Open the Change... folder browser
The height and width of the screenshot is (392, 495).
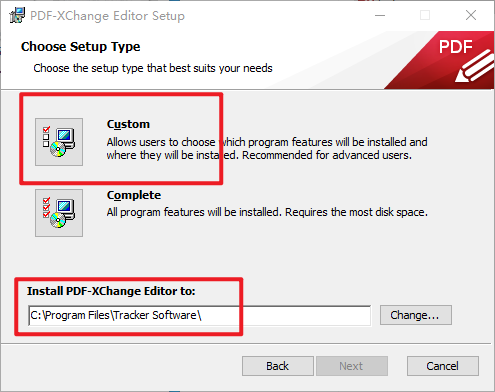[x=416, y=315]
